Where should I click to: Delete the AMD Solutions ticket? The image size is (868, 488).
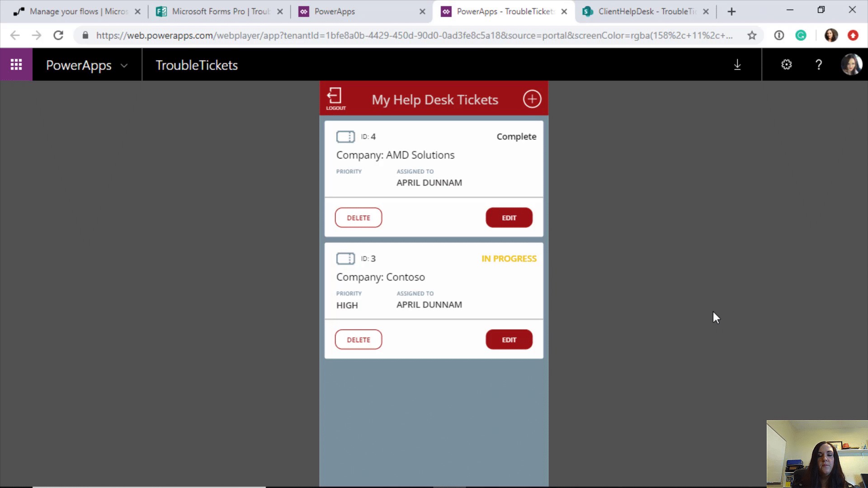click(359, 218)
